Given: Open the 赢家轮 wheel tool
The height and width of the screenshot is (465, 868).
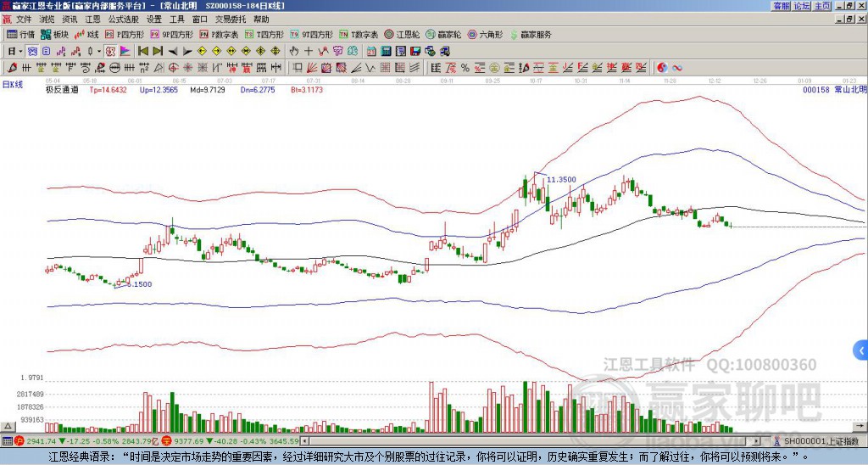Looking at the screenshot, I should click(444, 35).
